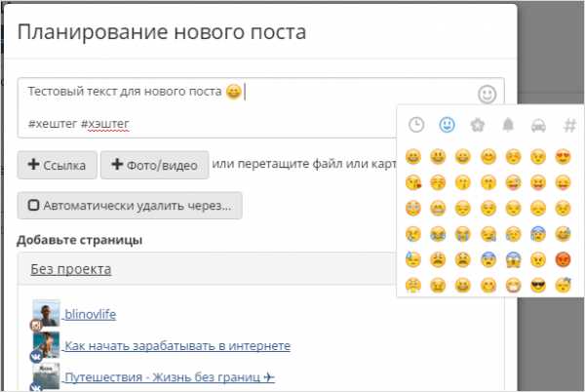Select the blinovlife page link
This screenshot has height=392, width=585.
coord(90,314)
